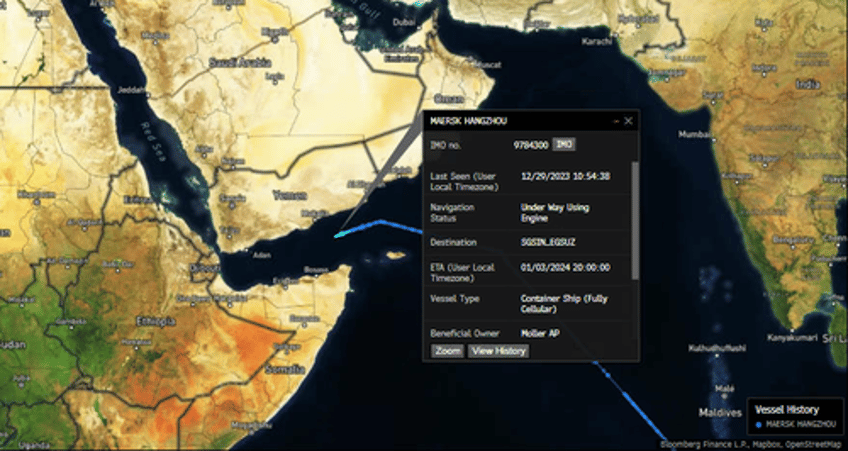848x451 pixels.
Task: Click the Bengaluru city label
Action: point(794,240)
